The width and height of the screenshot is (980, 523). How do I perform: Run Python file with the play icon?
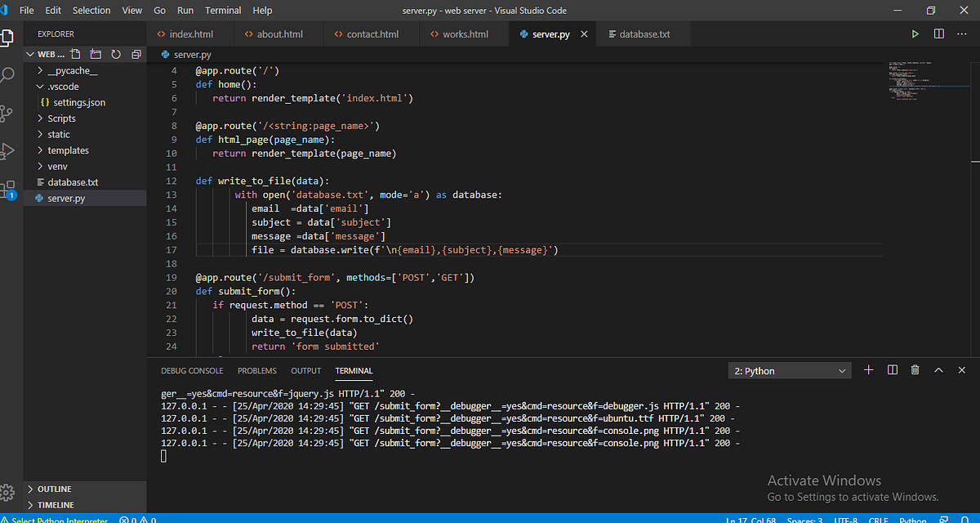tap(915, 34)
